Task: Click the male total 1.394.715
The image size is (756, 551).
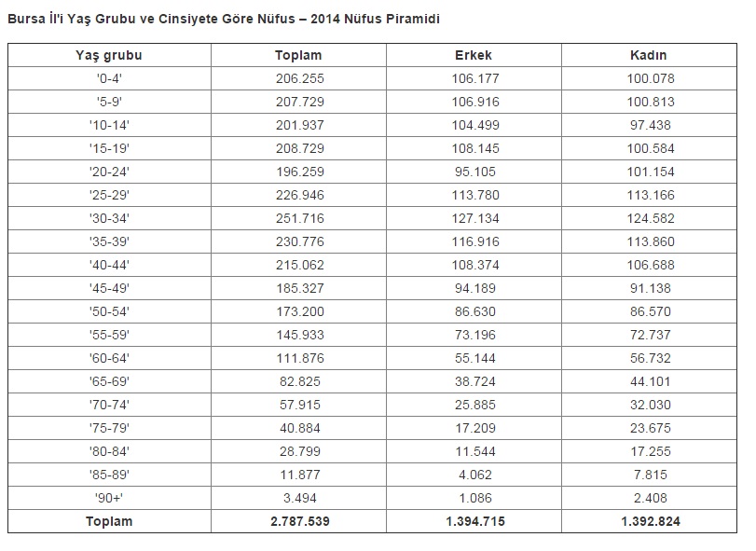Action: [x=474, y=521]
